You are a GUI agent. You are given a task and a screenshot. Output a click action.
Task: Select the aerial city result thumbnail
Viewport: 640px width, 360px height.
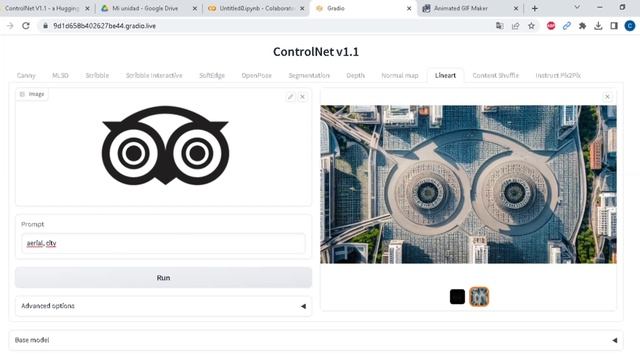479,297
